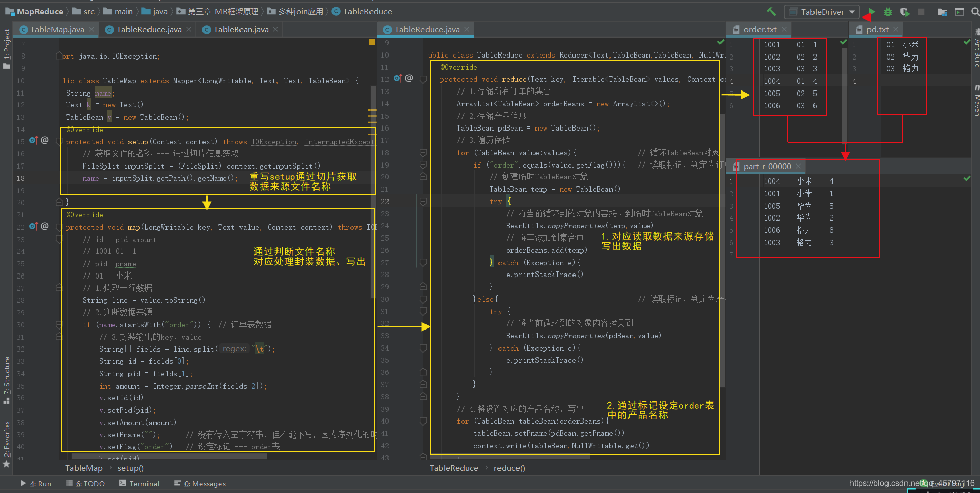Open Search Everywhere with the magnifier icon
The width and height of the screenshot is (980, 493).
click(975, 11)
